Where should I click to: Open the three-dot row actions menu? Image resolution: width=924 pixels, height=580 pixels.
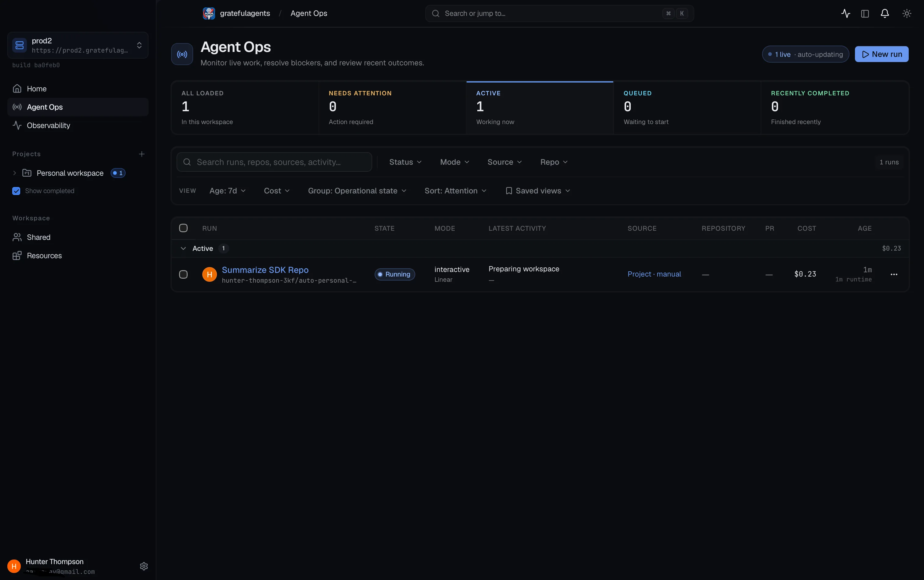coord(894,274)
